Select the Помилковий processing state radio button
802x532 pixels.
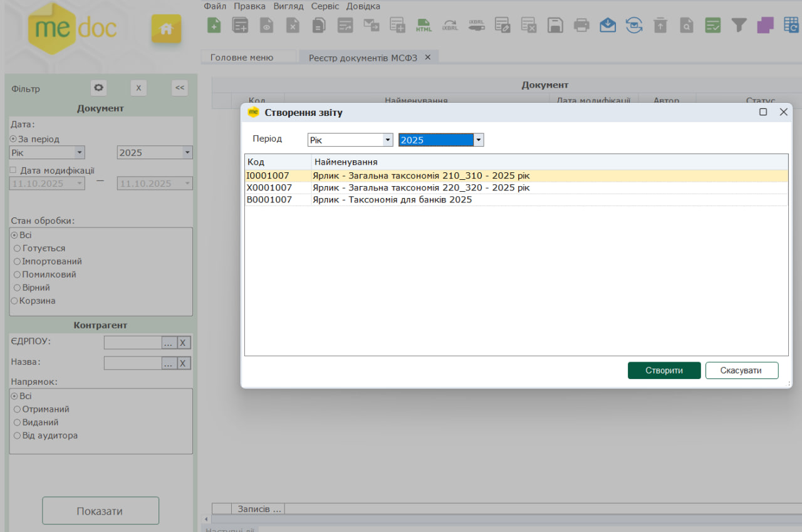click(x=17, y=274)
